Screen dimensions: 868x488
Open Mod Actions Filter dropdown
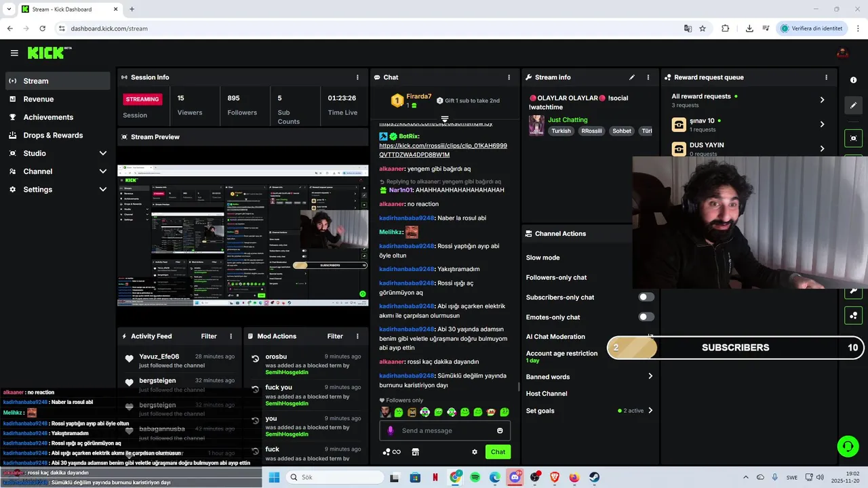click(x=335, y=336)
